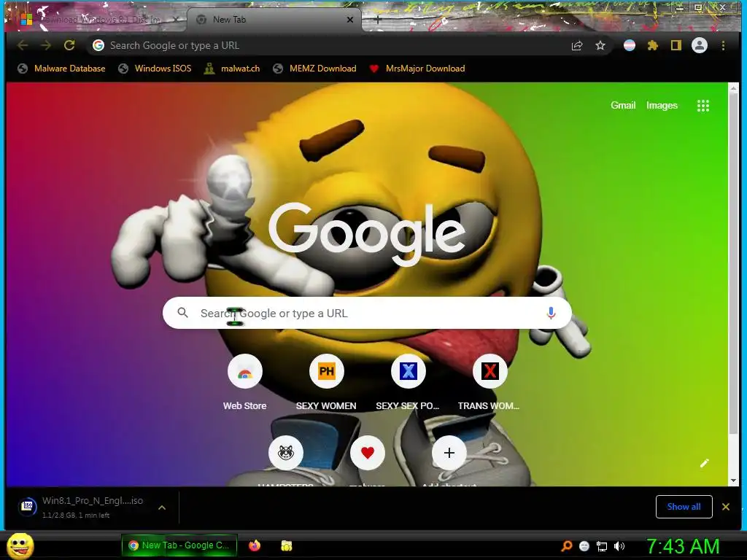Viewport: 747px width, 560px height.
Task: Switch to the Download Windows 8.1 tab
Action: tap(96, 20)
